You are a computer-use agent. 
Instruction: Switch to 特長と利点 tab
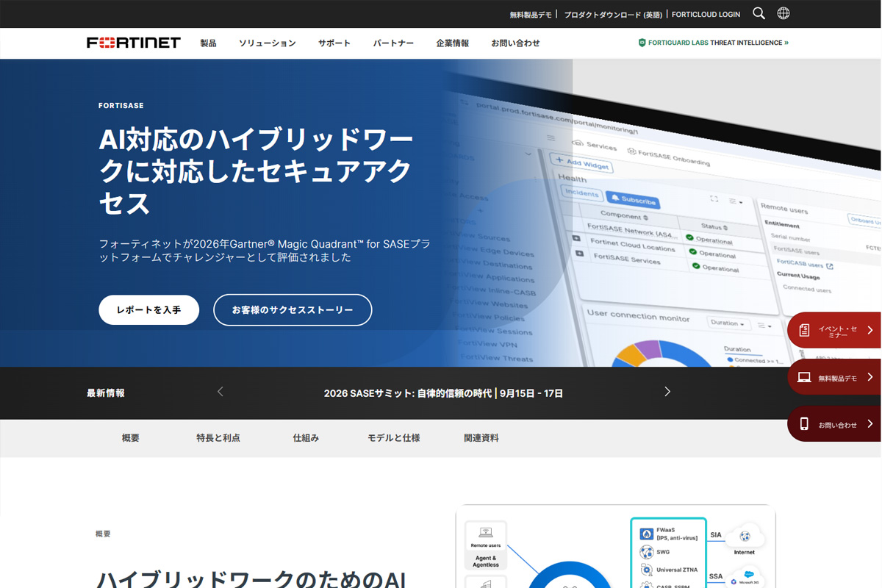coord(218,438)
